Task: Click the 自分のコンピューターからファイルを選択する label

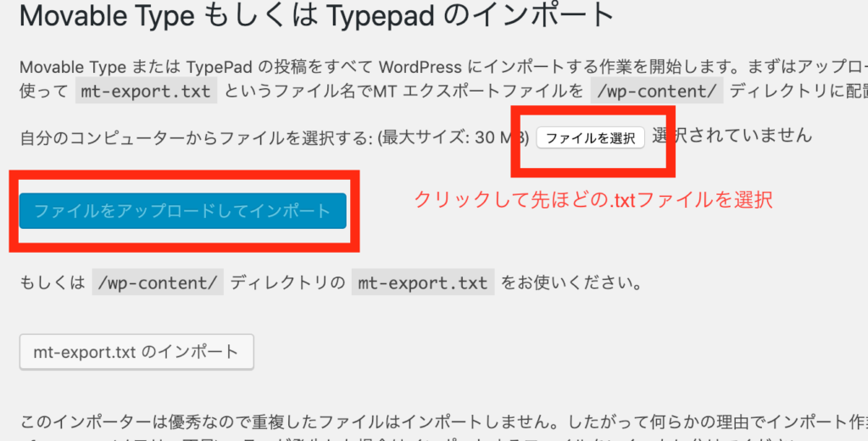Action: point(196,137)
